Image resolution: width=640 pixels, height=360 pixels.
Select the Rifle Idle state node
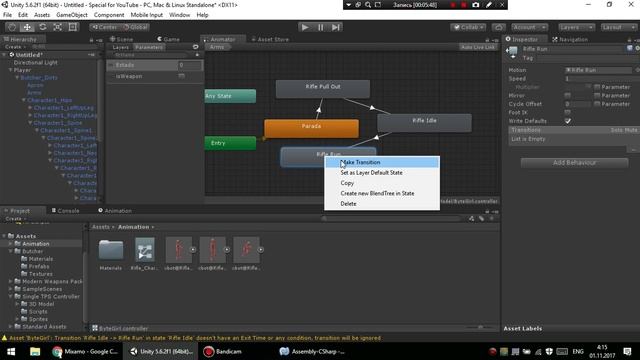(x=424, y=123)
